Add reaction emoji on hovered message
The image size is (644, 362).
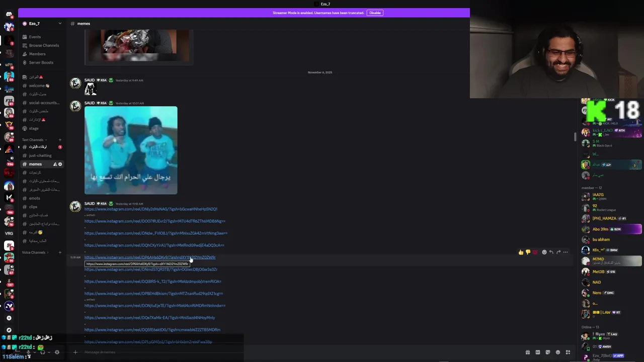(544, 252)
